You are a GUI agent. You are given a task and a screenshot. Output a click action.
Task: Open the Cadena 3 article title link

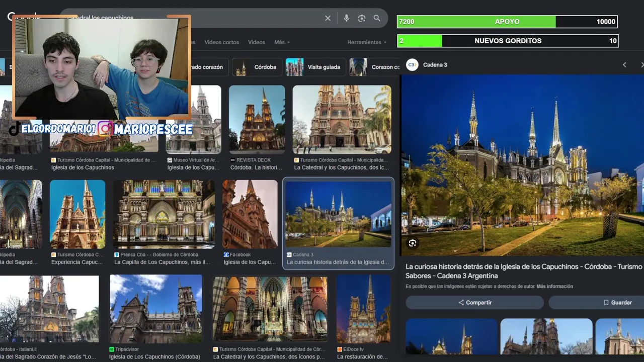[524, 271]
